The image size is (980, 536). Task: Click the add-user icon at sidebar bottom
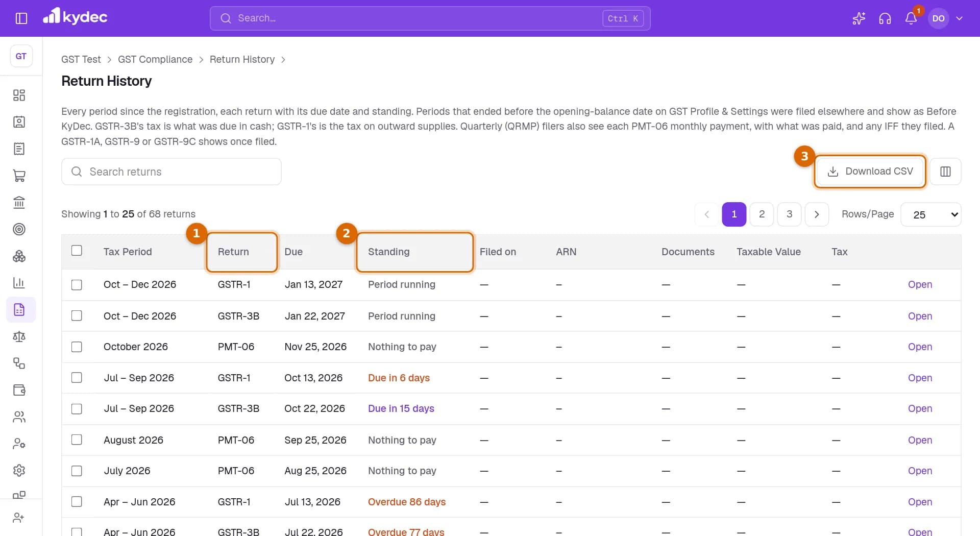tap(19, 518)
